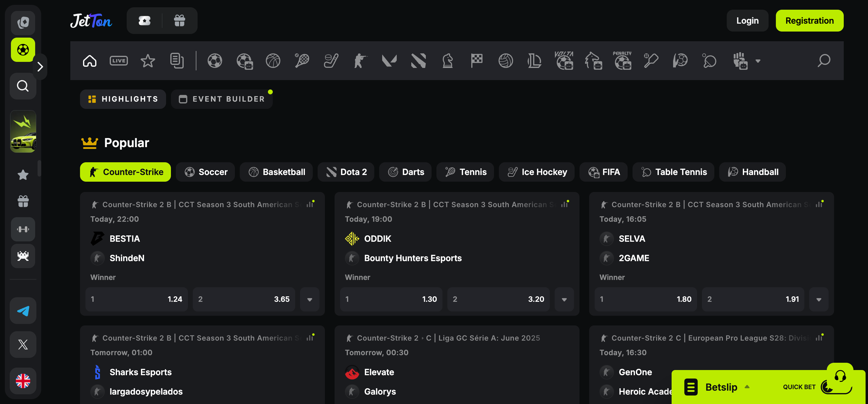868x404 pixels.
Task: Expand the left sidebar with chevron
Action: [x=40, y=67]
